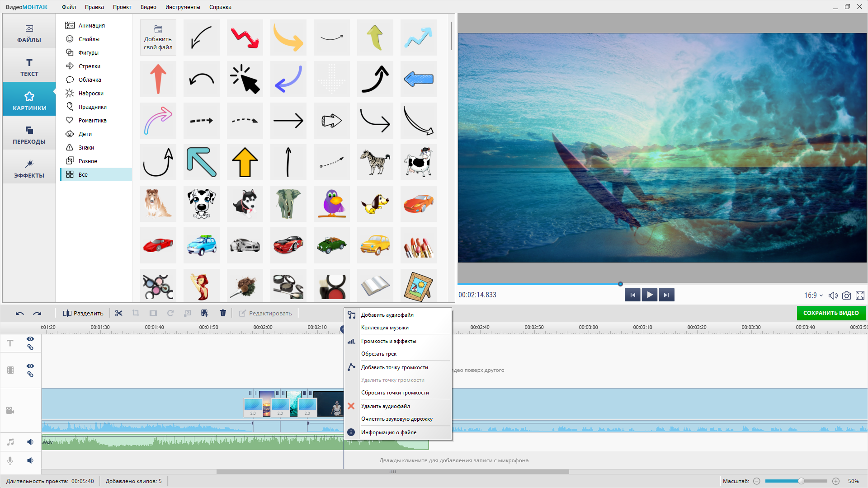Take a snapshot with the camera icon
The image size is (868, 488).
(846, 296)
